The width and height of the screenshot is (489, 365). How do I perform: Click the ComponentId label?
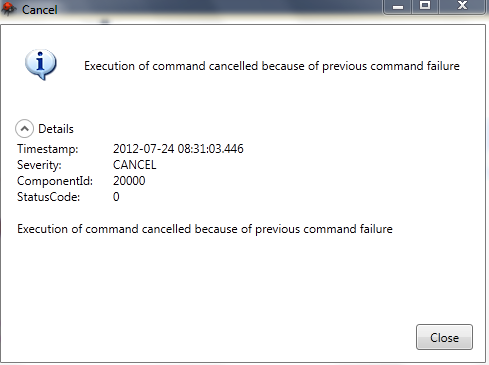click(55, 181)
